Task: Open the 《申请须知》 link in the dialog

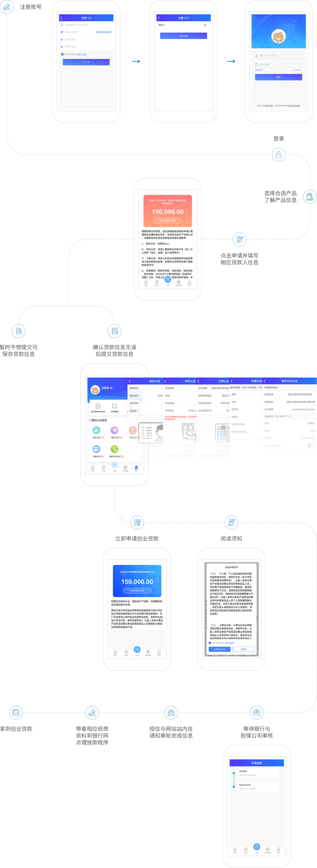Action: tap(229, 643)
